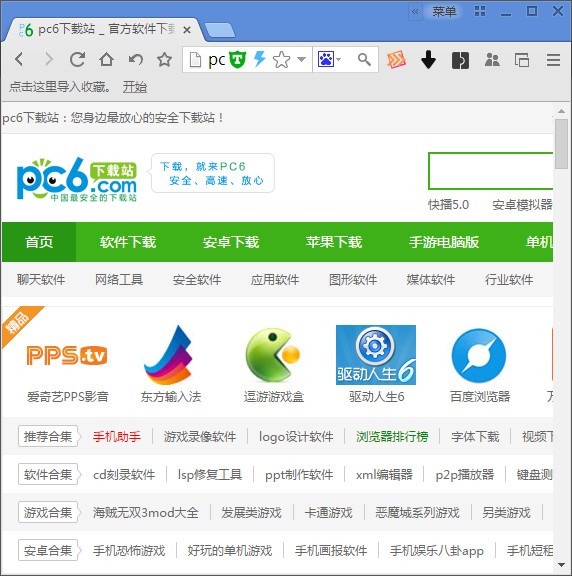This screenshot has width=572, height=576.
Task: Open the hamburger menu icon
Action: click(553, 60)
